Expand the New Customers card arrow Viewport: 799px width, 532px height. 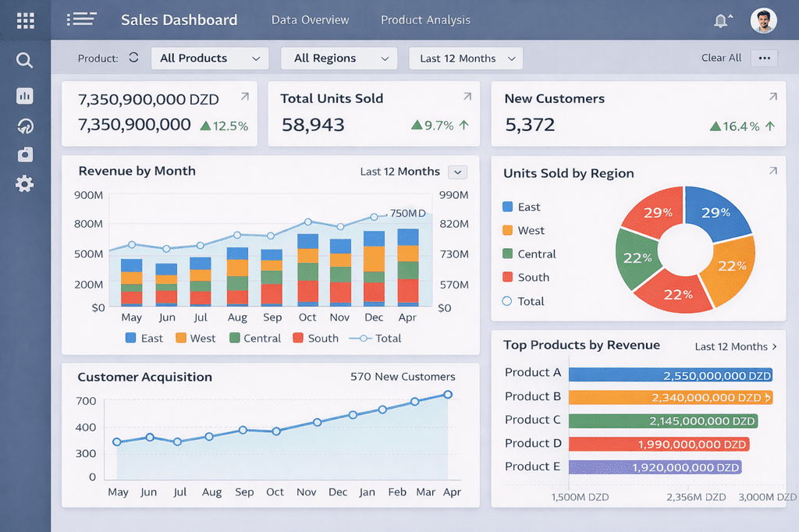click(772, 97)
